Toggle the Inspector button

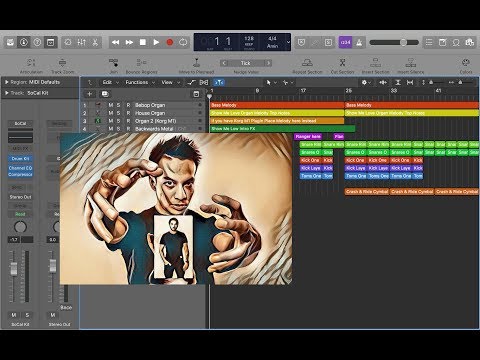[24, 42]
